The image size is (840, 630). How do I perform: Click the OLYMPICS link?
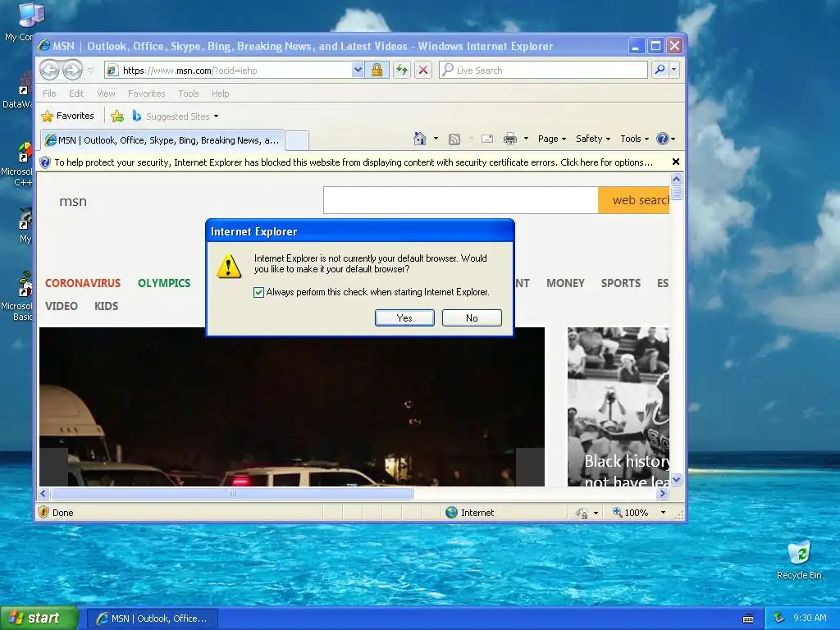(x=164, y=283)
